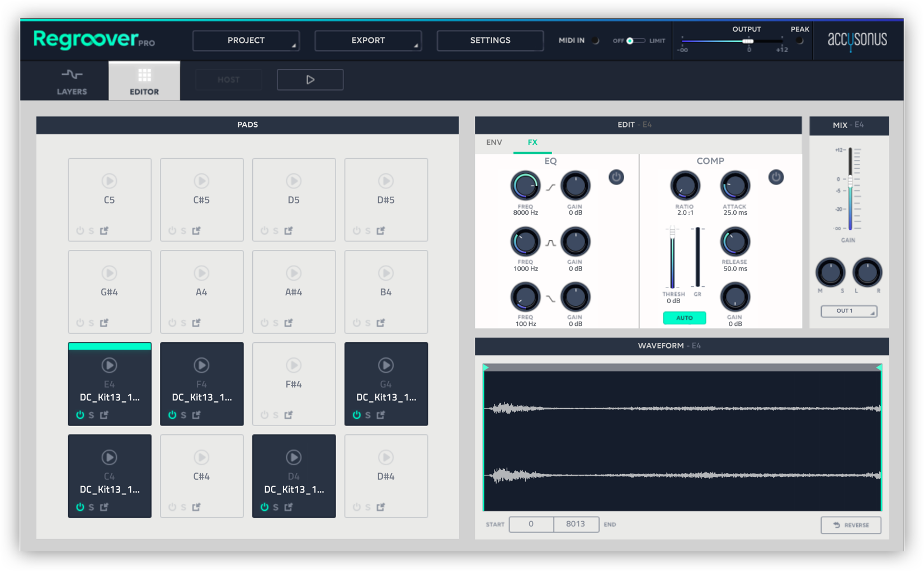The width and height of the screenshot is (924, 572).
Task: Click the compressor makeup GAIN knob
Action: (x=734, y=297)
